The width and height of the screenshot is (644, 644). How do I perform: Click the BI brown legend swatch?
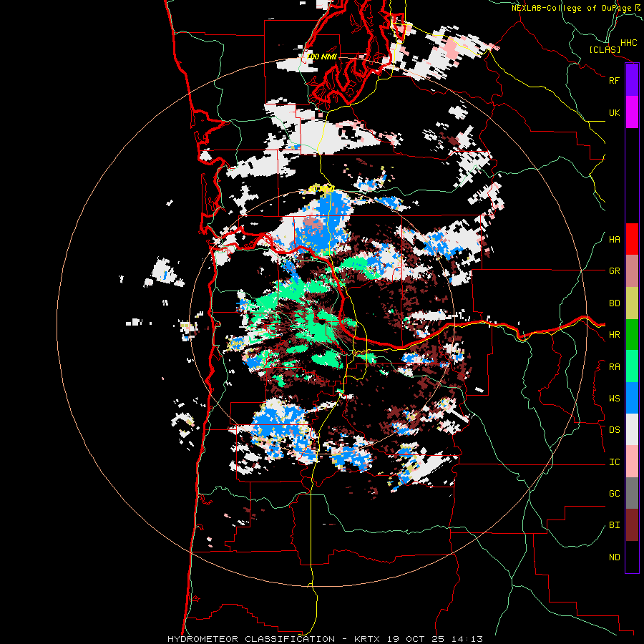pos(632,525)
